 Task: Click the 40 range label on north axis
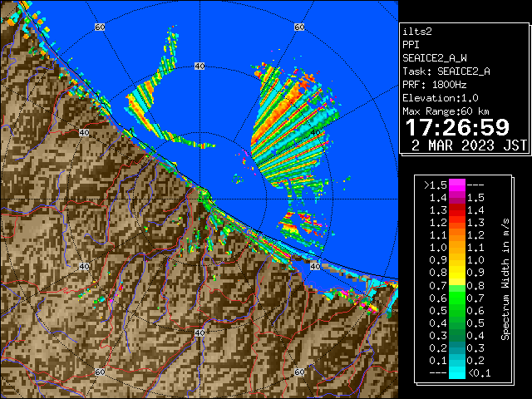pyautogui.click(x=199, y=66)
